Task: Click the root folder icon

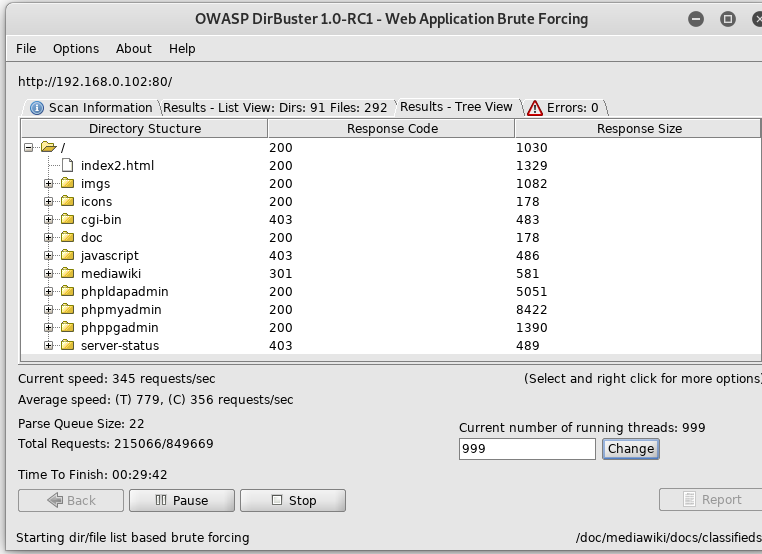Action: [49, 147]
